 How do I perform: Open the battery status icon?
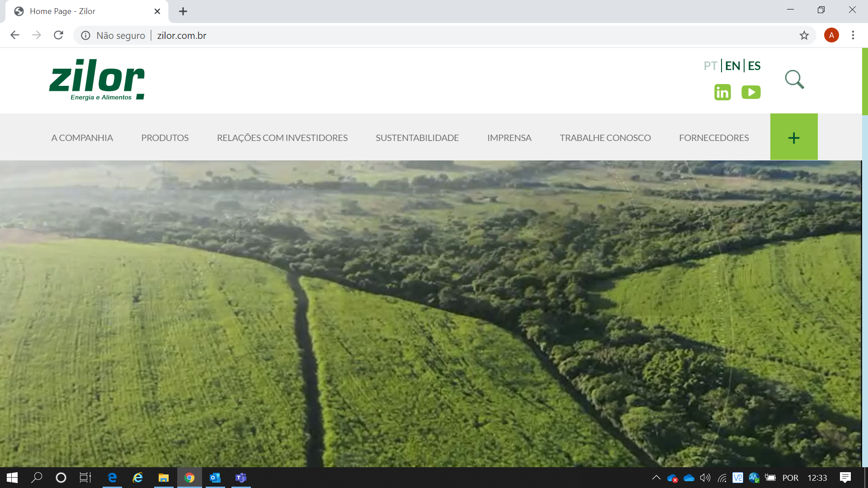coord(770,478)
